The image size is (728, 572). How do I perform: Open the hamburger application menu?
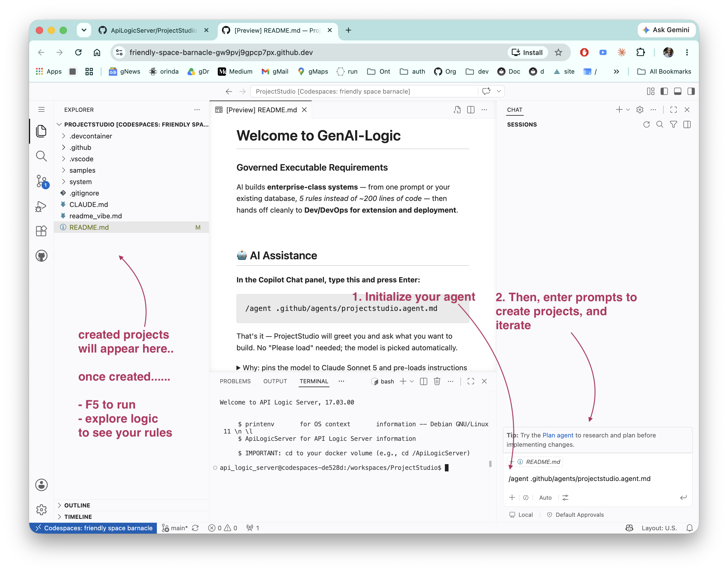point(41,109)
